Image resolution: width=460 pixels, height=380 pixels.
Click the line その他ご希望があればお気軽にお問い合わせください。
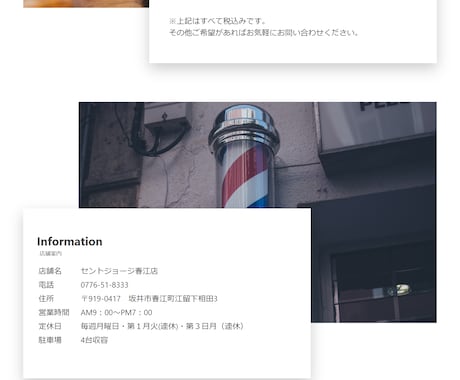263,32
